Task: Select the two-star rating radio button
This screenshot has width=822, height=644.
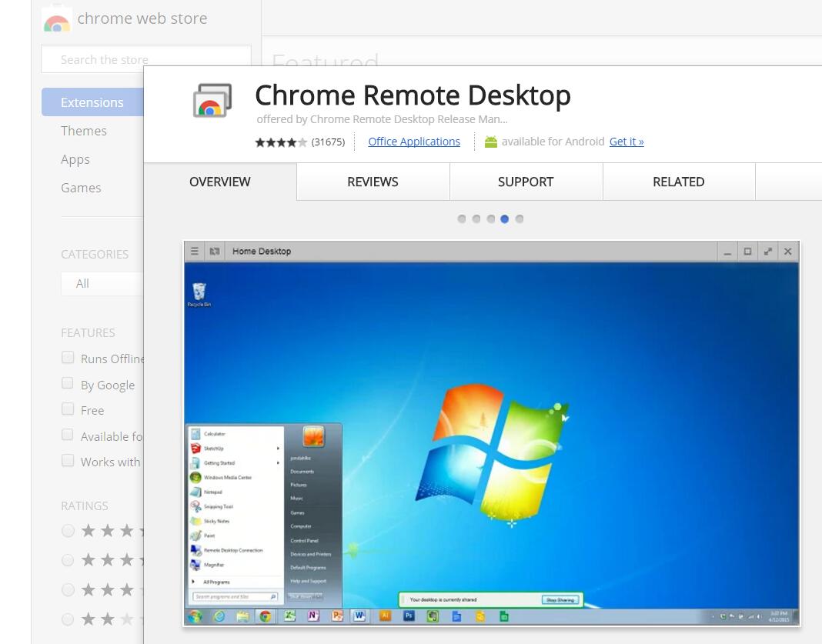Action: tap(68, 619)
